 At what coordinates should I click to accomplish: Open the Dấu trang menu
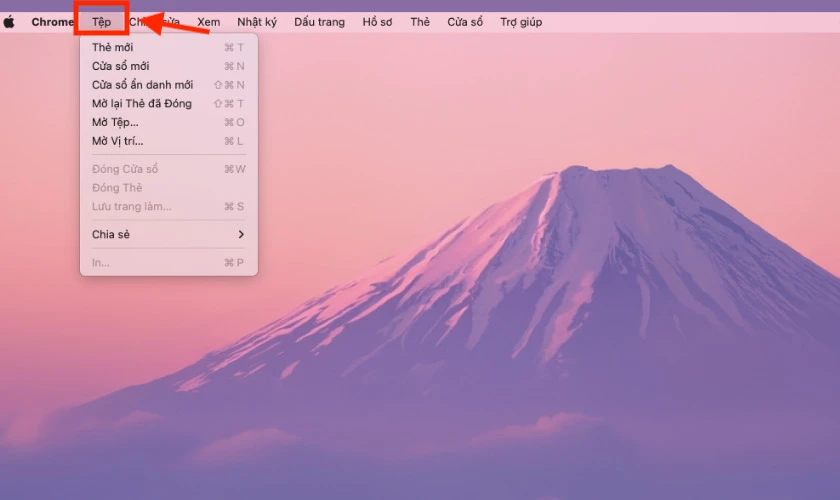click(x=318, y=22)
